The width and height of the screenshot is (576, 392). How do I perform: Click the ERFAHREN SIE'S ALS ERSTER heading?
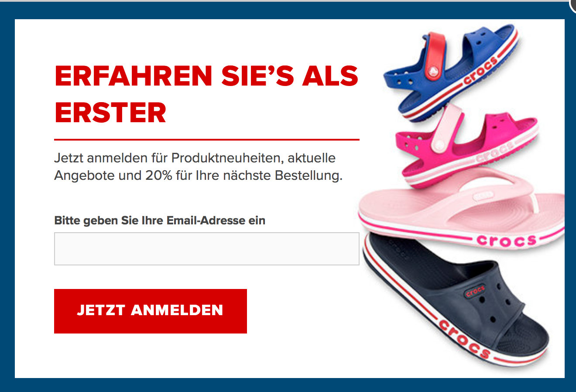point(206,94)
